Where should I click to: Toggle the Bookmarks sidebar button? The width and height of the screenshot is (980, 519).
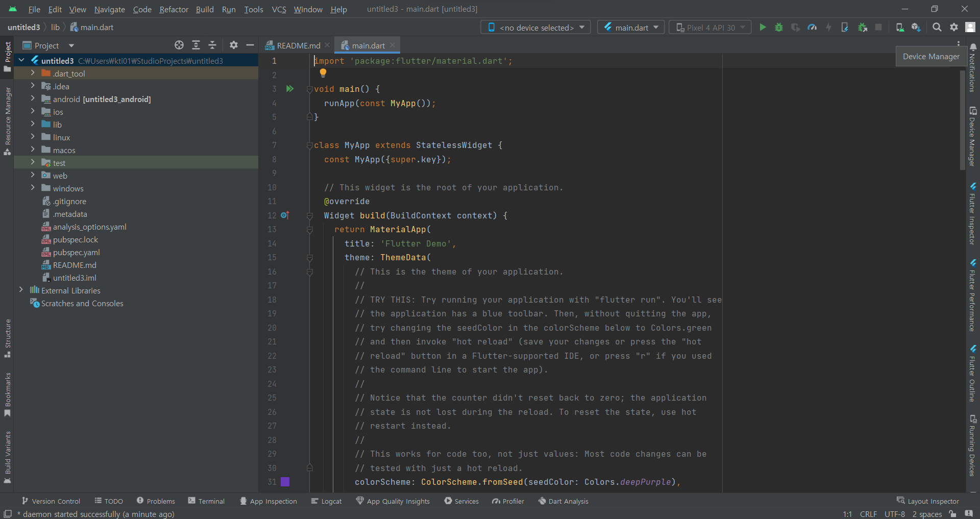(8, 394)
